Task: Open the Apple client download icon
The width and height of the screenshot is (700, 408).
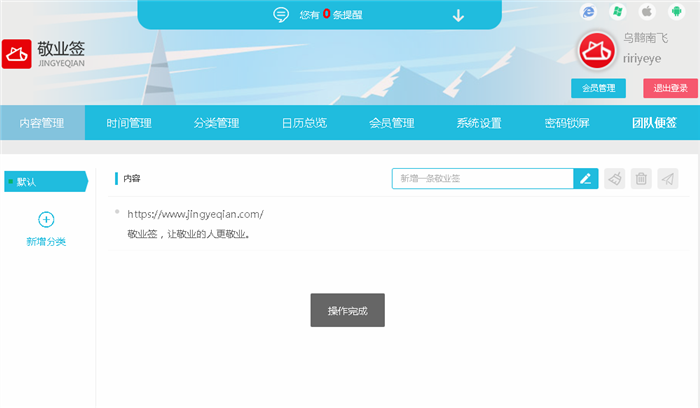Action: click(647, 11)
